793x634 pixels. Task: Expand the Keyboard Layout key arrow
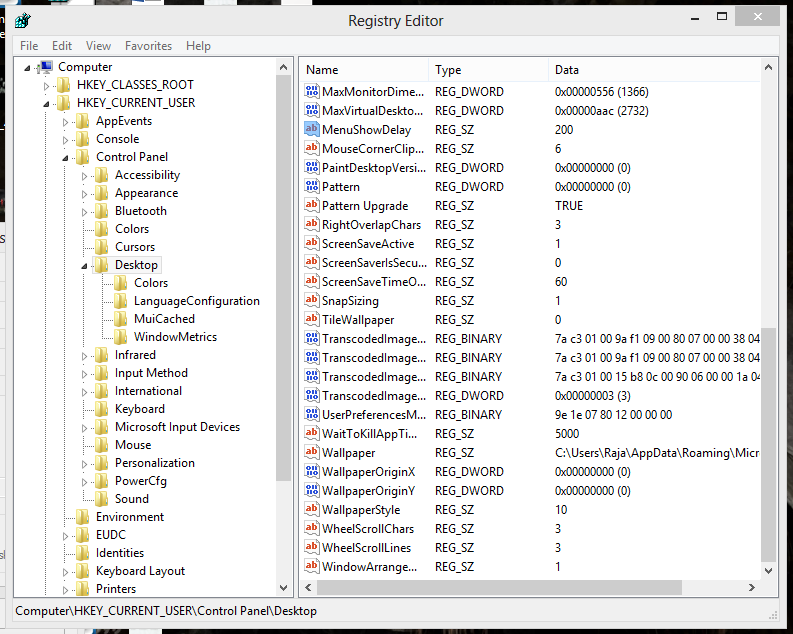point(65,572)
